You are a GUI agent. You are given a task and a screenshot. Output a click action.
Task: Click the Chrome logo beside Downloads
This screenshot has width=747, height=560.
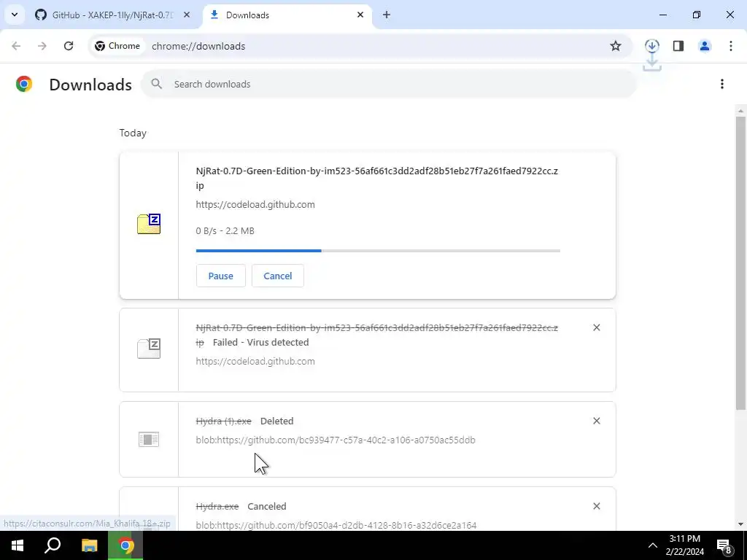tap(24, 84)
